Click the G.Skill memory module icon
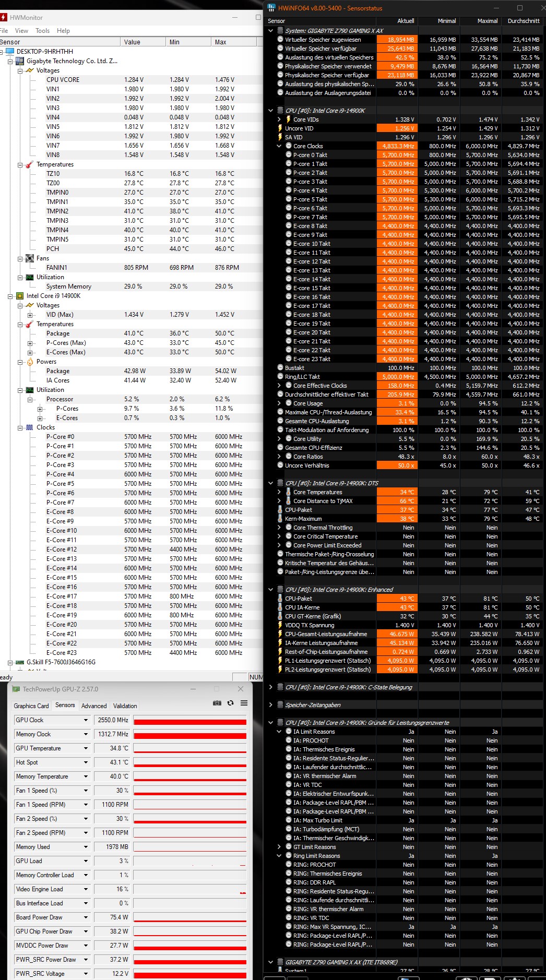Image resolution: width=546 pixels, height=980 pixels. [20, 662]
